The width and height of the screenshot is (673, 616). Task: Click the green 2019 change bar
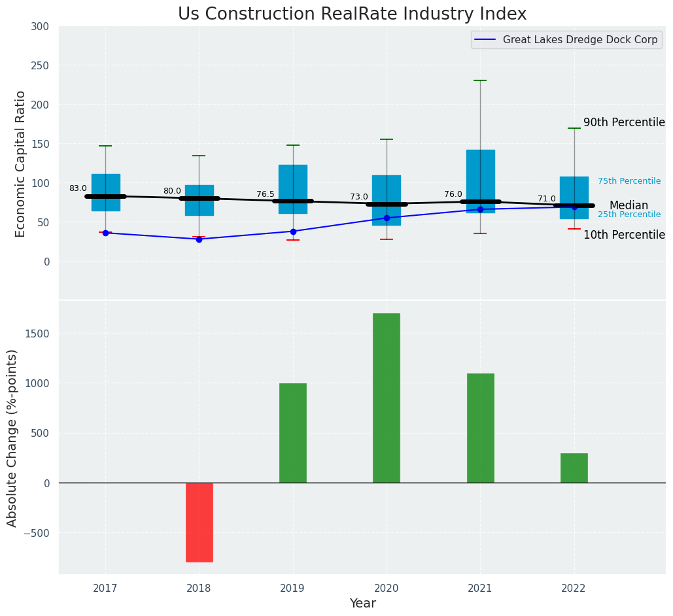pyautogui.click(x=292, y=433)
